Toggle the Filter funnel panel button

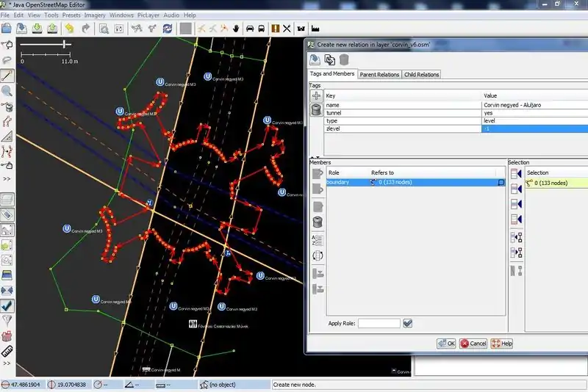[x=7, y=321]
